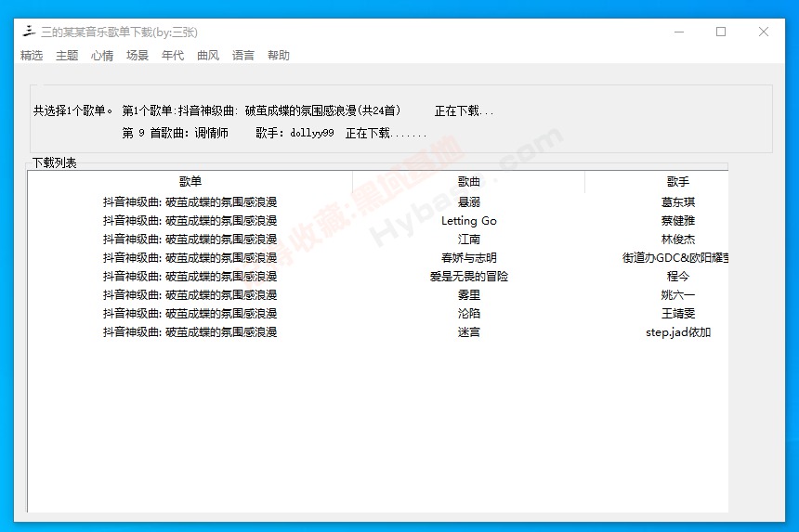Click the 歌手 column header
Image resolution: width=799 pixels, height=532 pixels.
coord(657,182)
